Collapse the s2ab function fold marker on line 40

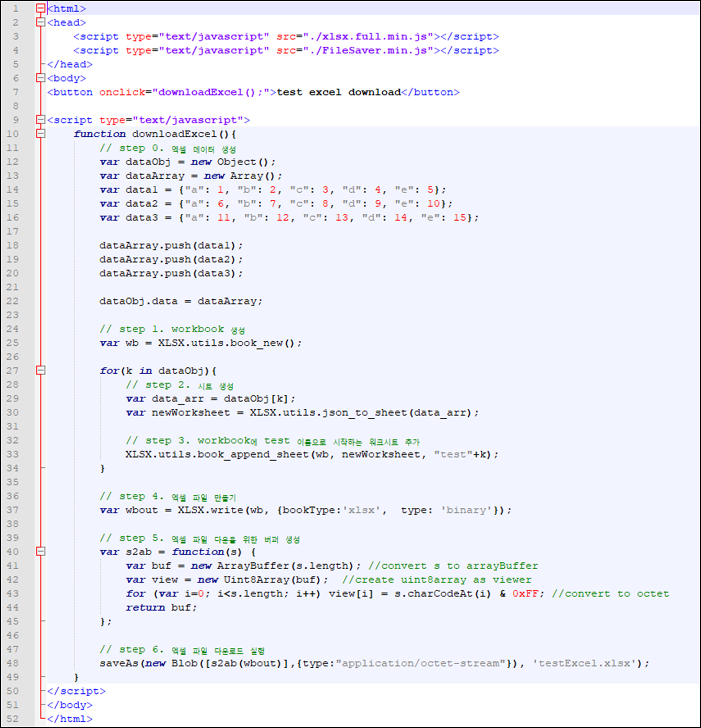(41, 551)
